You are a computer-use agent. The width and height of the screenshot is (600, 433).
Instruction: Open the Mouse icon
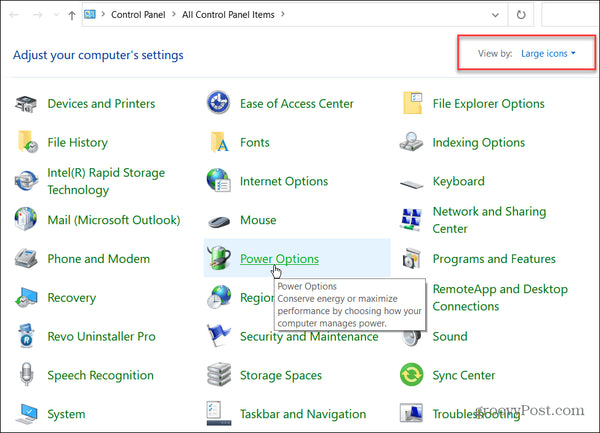219,222
